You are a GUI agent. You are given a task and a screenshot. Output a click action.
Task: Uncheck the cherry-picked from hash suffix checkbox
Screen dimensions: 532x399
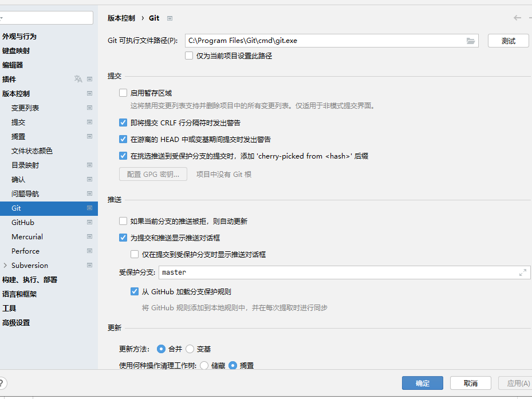click(x=123, y=156)
